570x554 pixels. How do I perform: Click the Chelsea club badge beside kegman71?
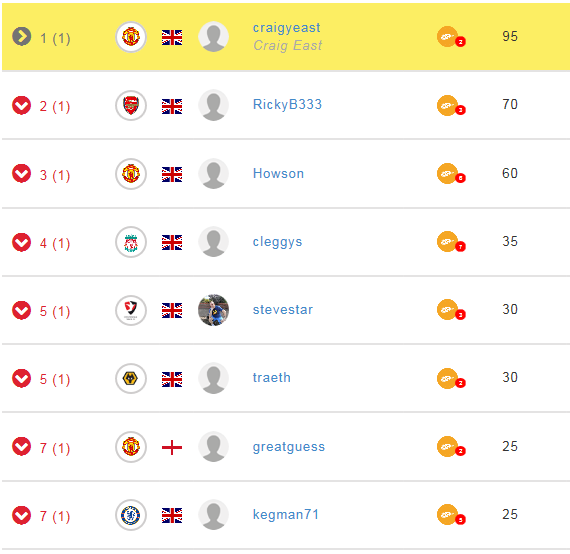[131, 515]
